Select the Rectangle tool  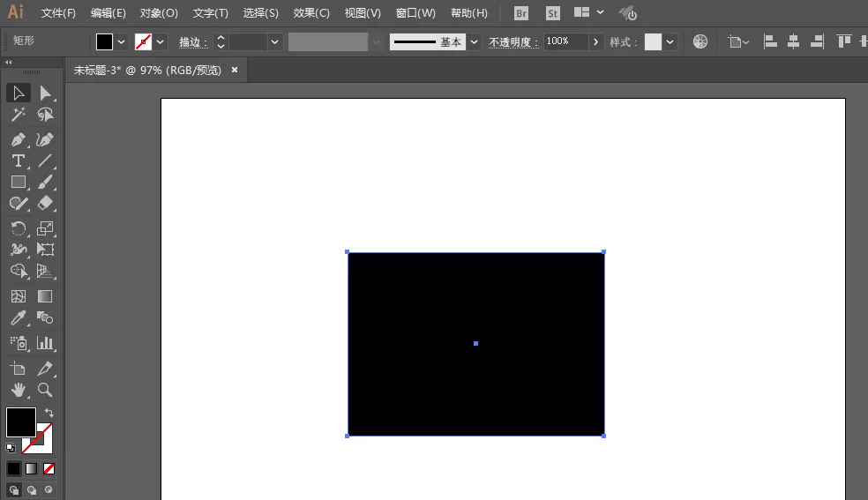tap(19, 182)
